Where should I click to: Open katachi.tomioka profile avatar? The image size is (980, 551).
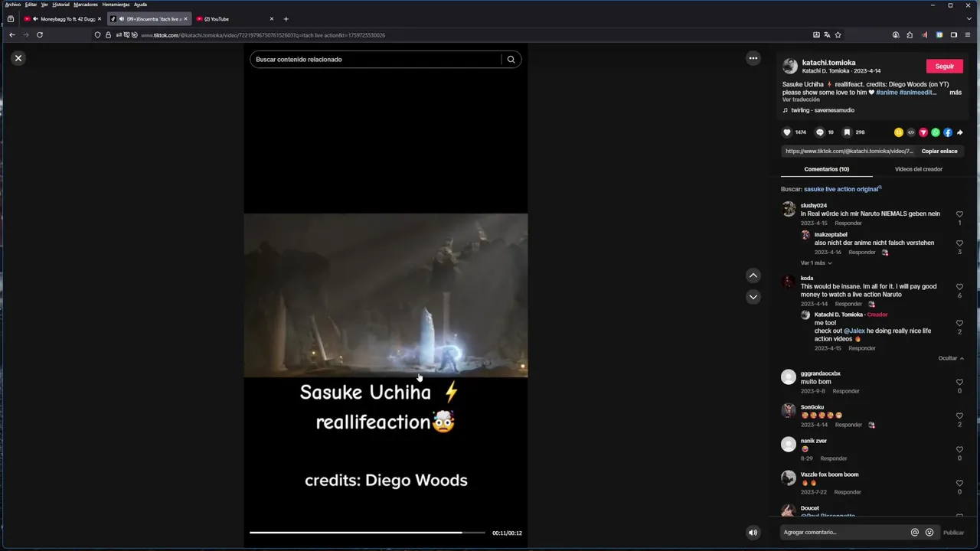(x=789, y=67)
